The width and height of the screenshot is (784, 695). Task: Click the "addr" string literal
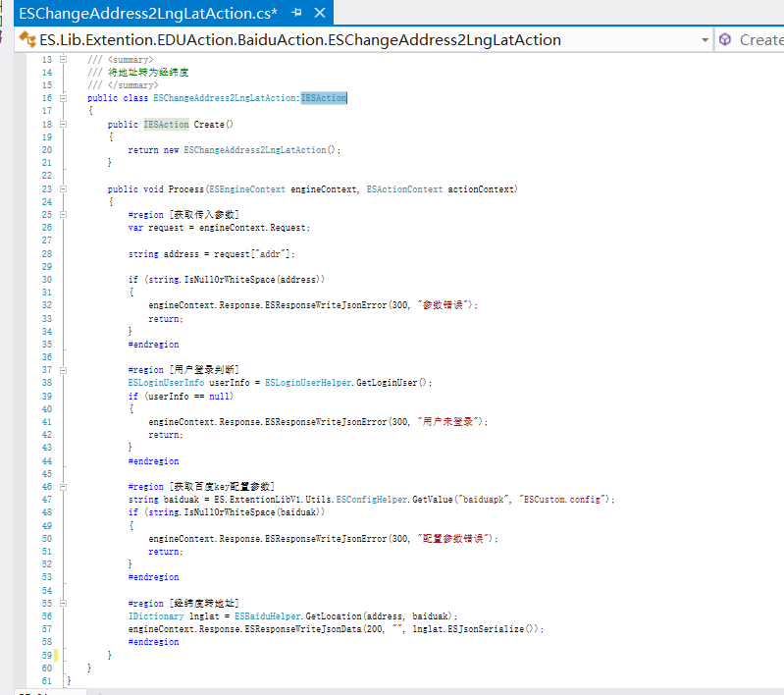[x=272, y=254]
